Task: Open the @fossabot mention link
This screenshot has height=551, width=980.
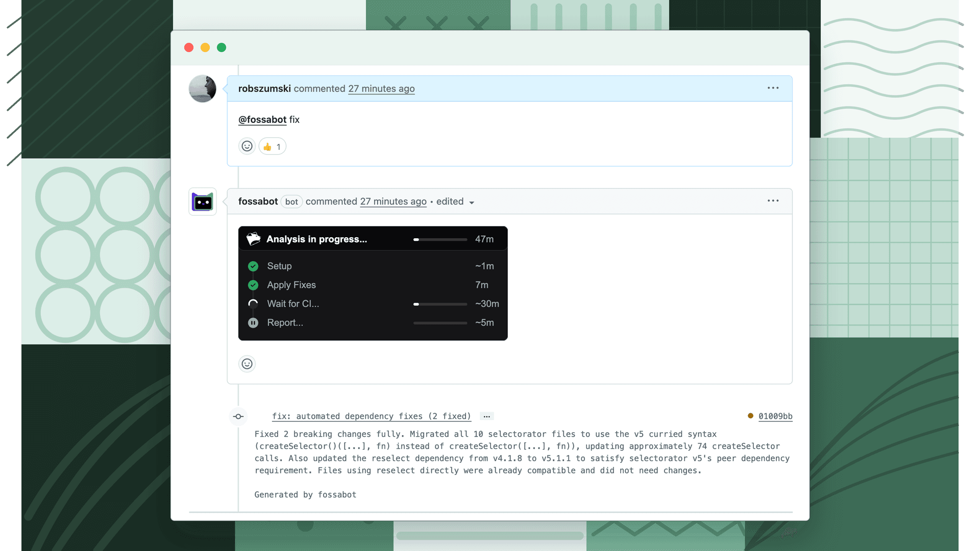Action: coord(262,119)
